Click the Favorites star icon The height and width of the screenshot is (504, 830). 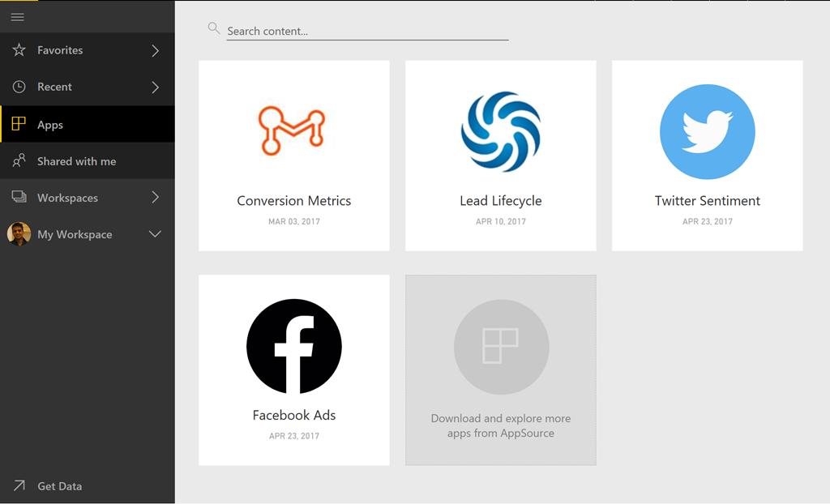[19, 49]
